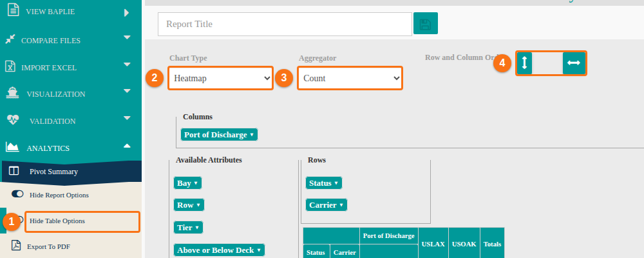Focus the Report Title input field
Image resolution: width=644 pixels, height=258 pixels.
(285, 24)
